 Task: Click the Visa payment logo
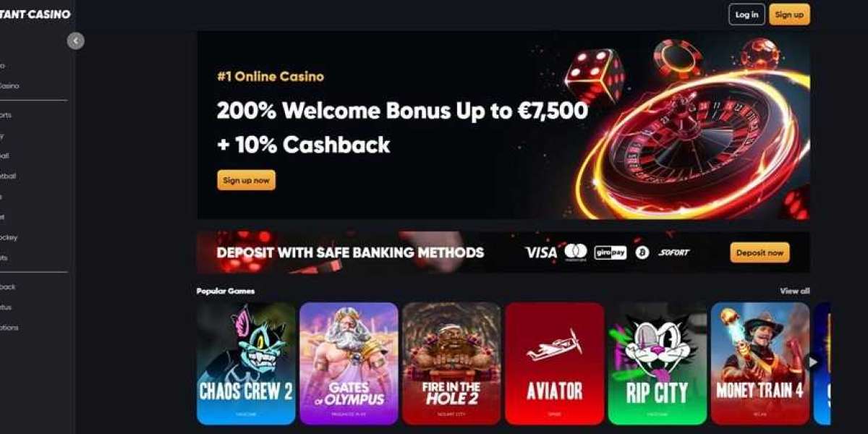pos(541,252)
